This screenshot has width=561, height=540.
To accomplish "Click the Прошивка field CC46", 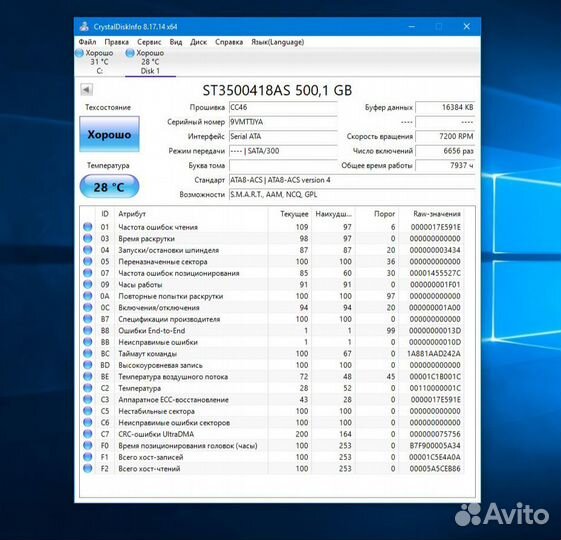I will click(283, 107).
